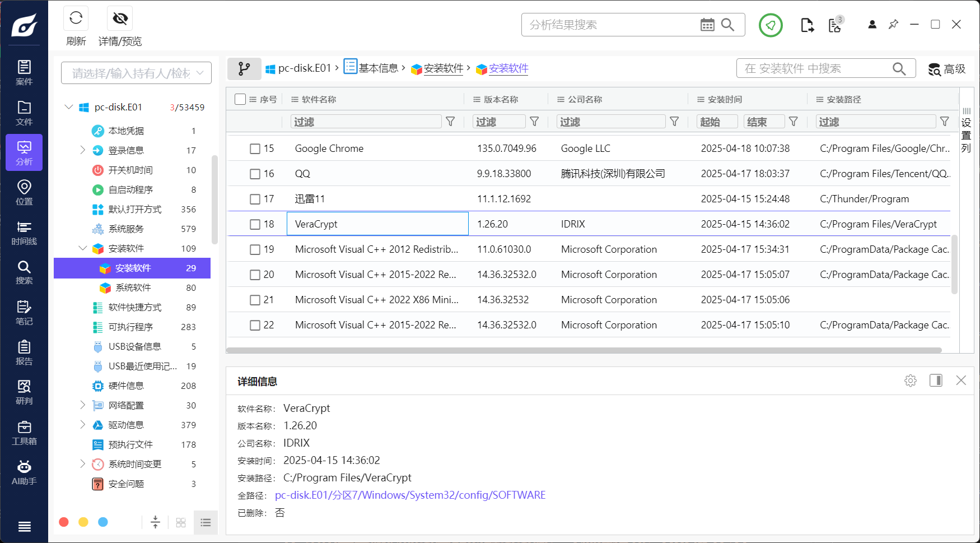Switch to list view in tree footer
This screenshot has width=980, height=543.
(206, 522)
